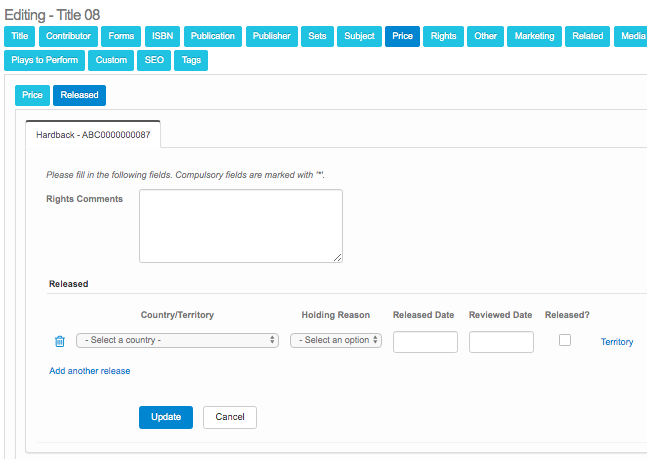Expand the Holding Reason dropdown
The width and height of the screenshot is (647, 459).
tap(336, 340)
